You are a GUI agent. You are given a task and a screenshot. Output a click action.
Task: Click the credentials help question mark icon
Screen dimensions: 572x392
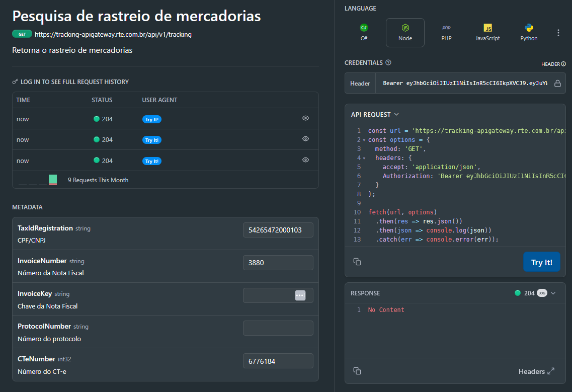pyautogui.click(x=388, y=63)
